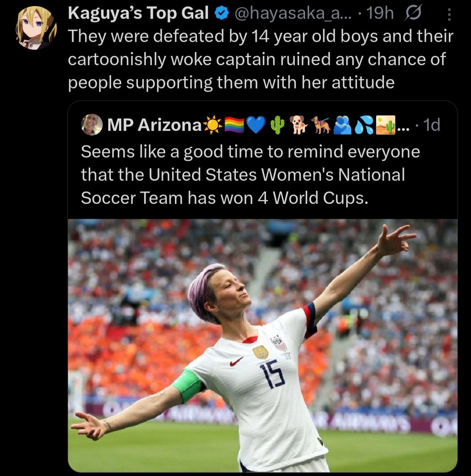Open the soccer player photo

263,345
